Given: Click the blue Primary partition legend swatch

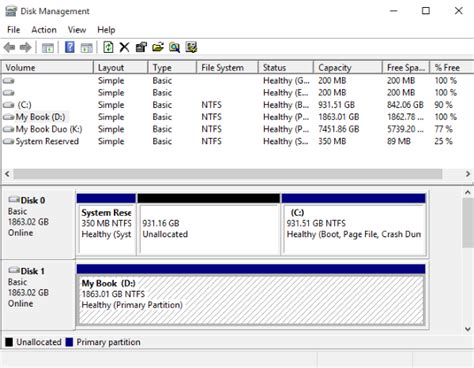Looking at the screenshot, I should coord(69,342).
